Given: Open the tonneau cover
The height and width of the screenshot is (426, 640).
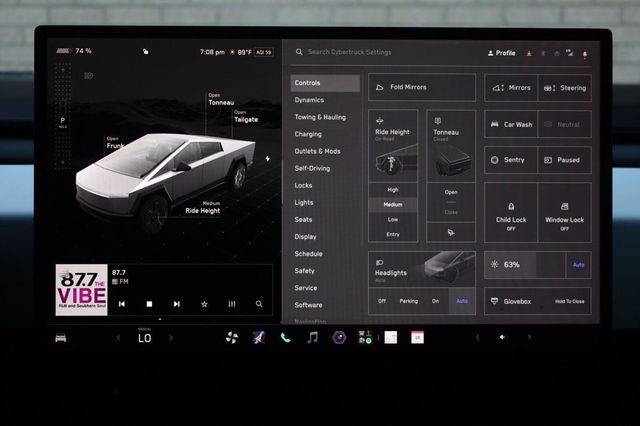Looking at the screenshot, I should click(451, 192).
